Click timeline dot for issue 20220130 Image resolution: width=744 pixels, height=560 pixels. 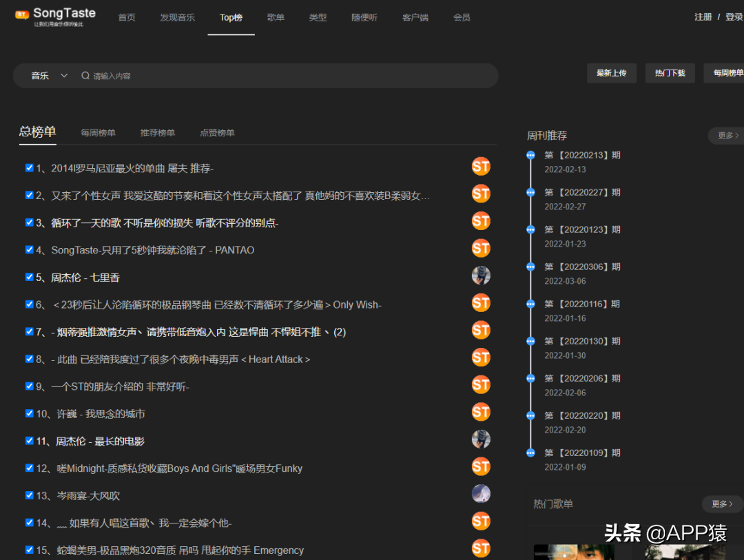(x=530, y=341)
